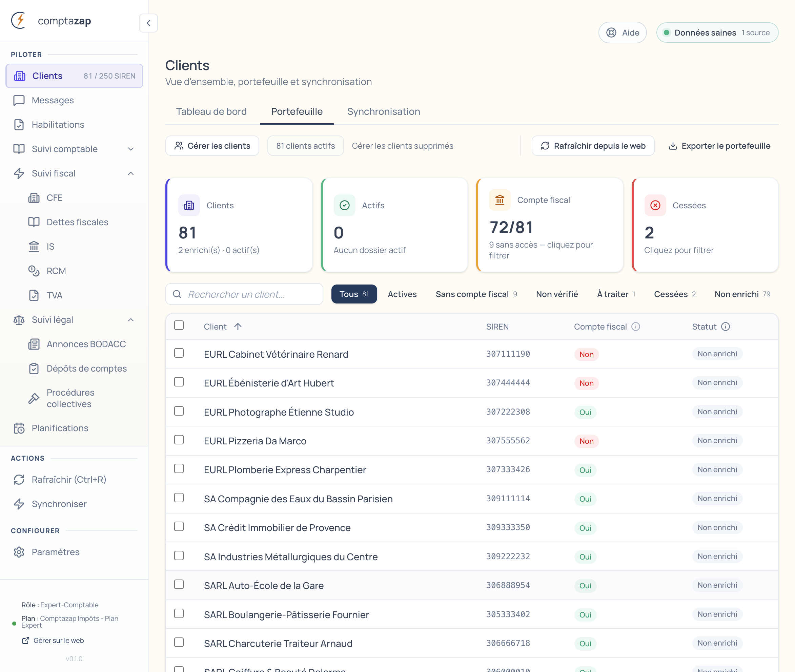The image size is (795, 672).
Task: Select the Portefeuille tab
Action: click(297, 112)
